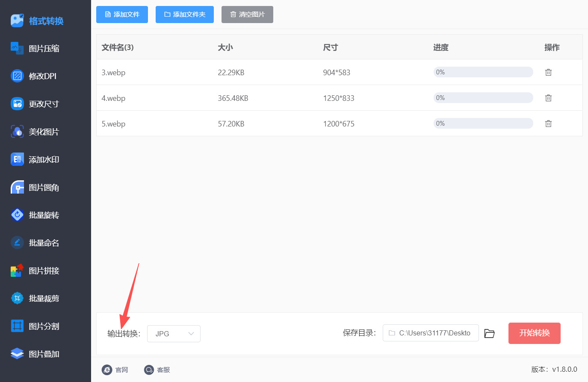Click the 修改DPI icon

pos(17,76)
